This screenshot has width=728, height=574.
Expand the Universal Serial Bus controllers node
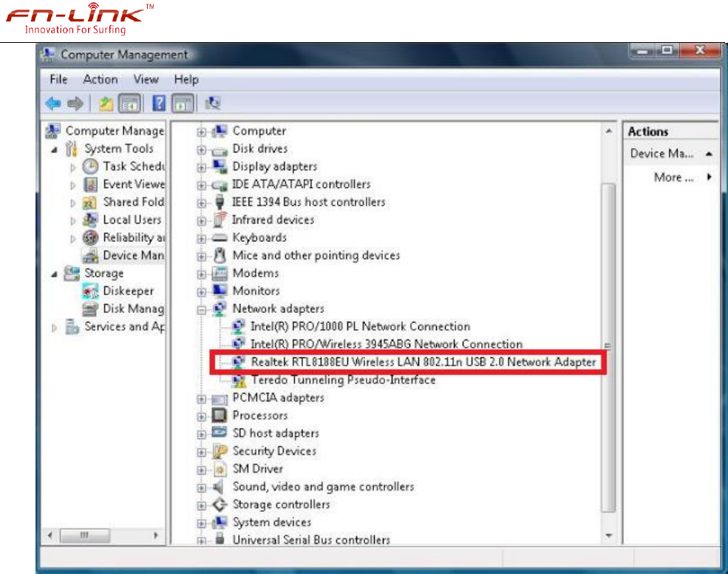pos(202,540)
